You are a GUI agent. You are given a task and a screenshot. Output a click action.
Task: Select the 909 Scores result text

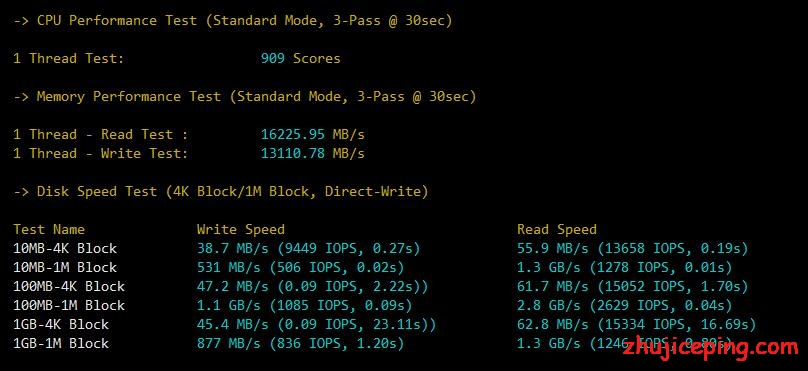point(300,59)
